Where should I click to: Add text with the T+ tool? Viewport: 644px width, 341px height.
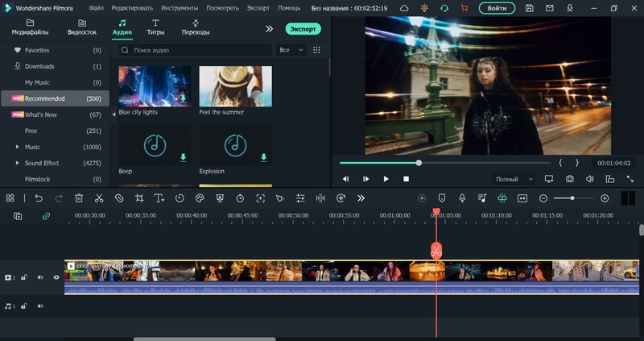[x=159, y=198]
